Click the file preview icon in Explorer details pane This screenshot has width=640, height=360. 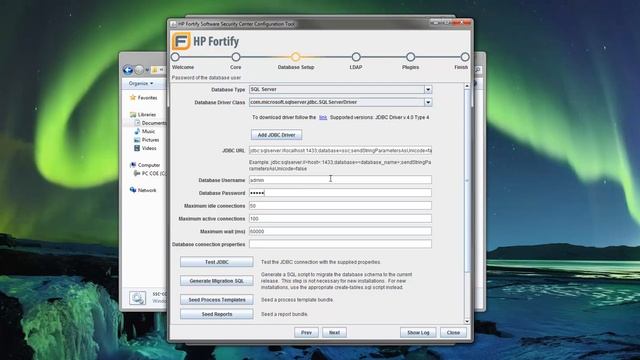click(x=138, y=298)
